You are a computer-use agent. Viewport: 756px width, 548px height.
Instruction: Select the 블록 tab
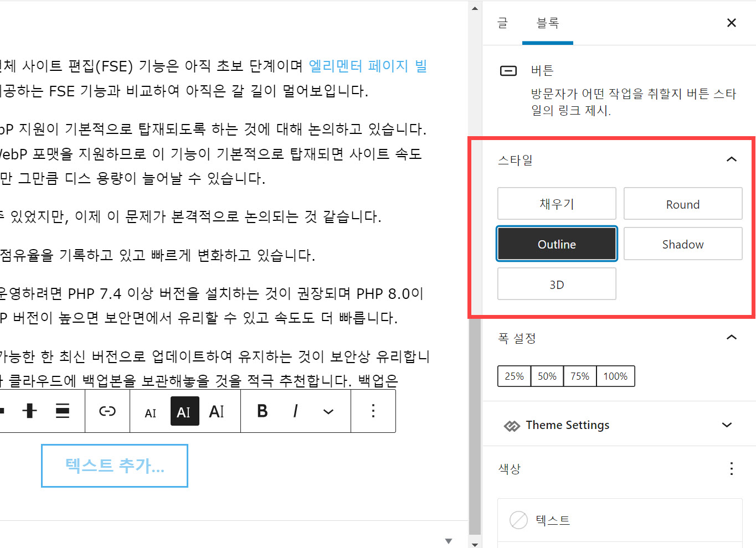tap(547, 23)
